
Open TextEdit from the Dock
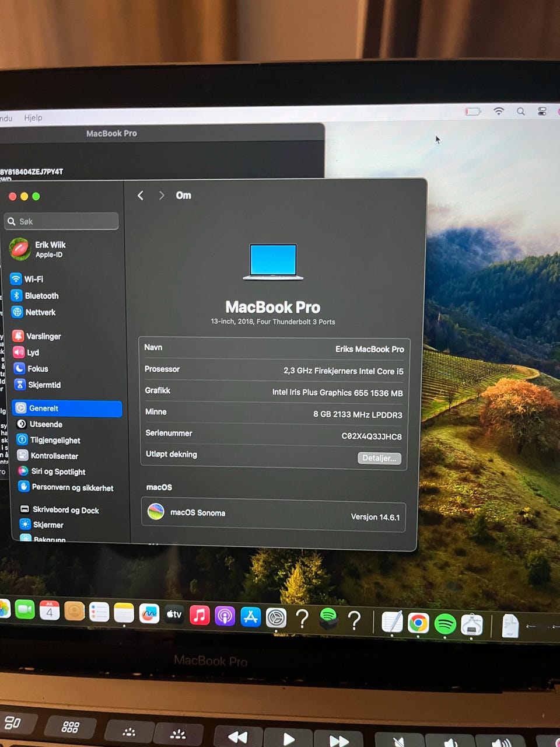[x=392, y=622]
